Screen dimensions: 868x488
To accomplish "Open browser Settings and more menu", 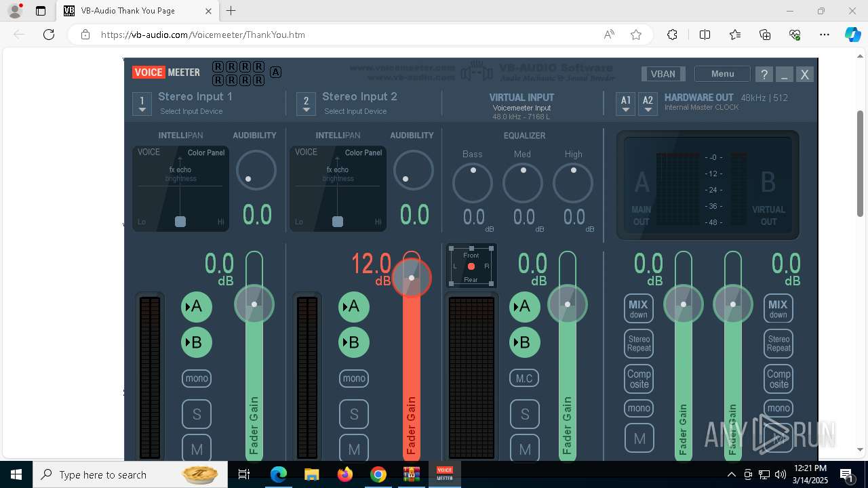I will pyautogui.click(x=825, y=35).
